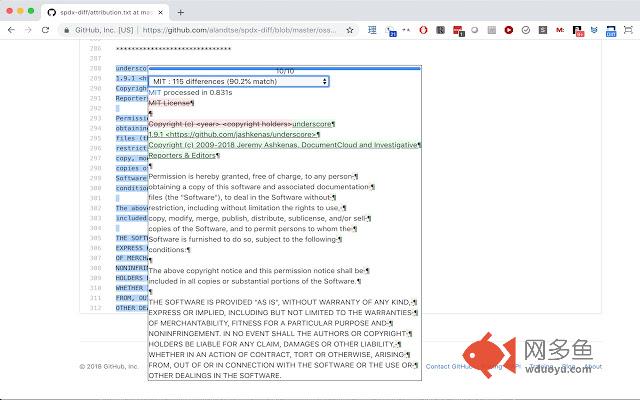Click line number 302 in the file view
This screenshot has height=400, width=640.
pyautogui.click(x=96, y=208)
